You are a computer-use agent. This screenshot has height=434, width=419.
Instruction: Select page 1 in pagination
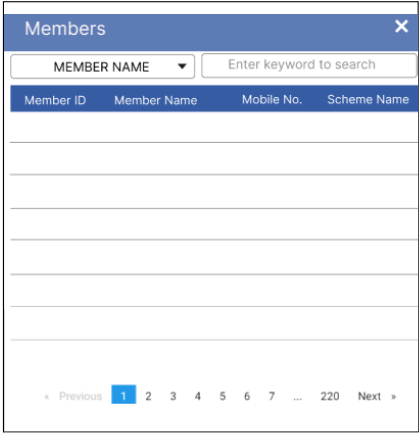[x=124, y=395]
